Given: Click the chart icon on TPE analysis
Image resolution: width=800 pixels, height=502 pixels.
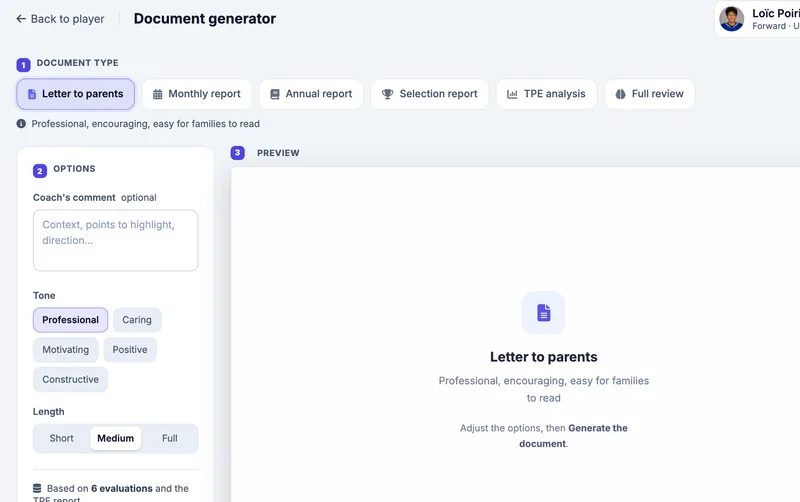Looking at the screenshot, I should pyautogui.click(x=512, y=94).
